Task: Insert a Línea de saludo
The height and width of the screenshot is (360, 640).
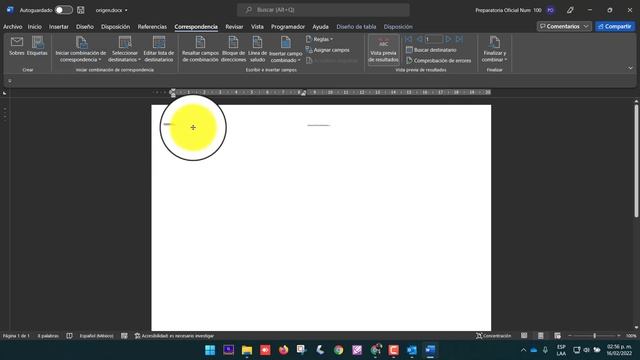Action: click(x=258, y=49)
